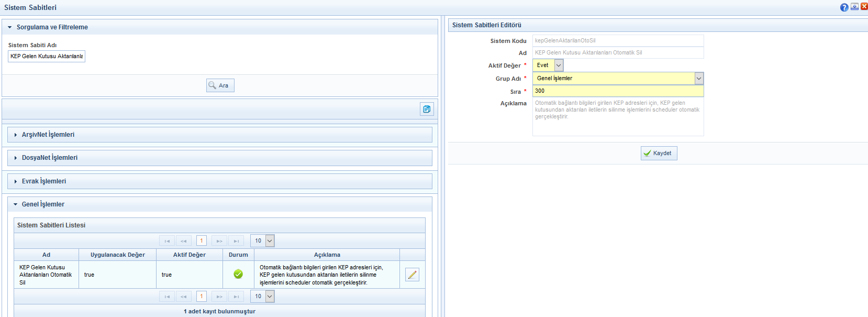The height and width of the screenshot is (317, 868).
Task: Go to next page in top paginator
Action: [x=219, y=241]
